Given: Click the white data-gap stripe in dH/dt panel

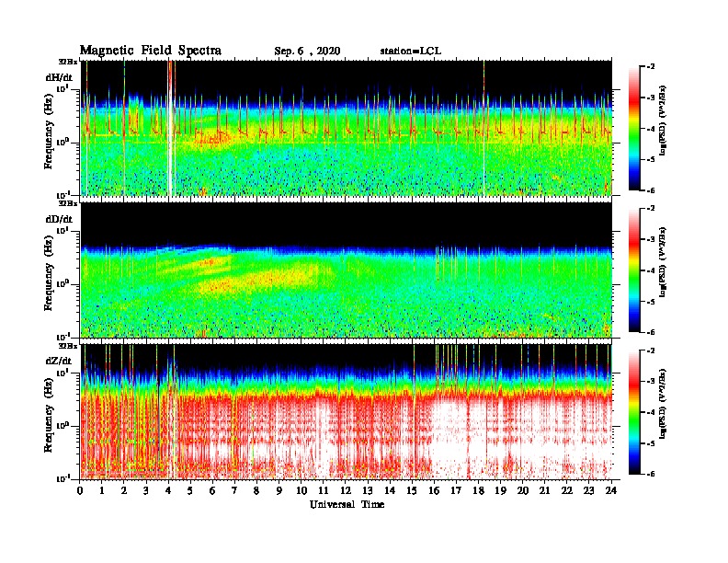Looking at the screenshot, I should click(170, 128).
